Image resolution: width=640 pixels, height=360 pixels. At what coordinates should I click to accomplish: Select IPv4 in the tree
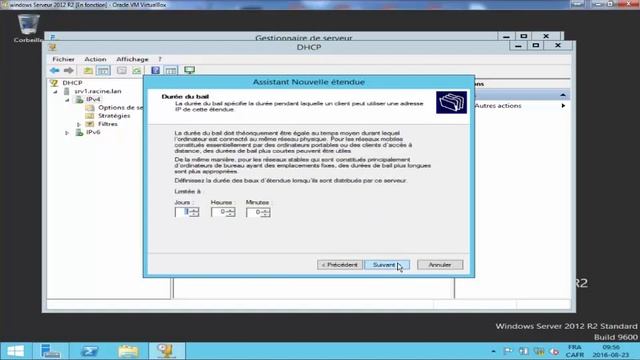[x=93, y=99]
